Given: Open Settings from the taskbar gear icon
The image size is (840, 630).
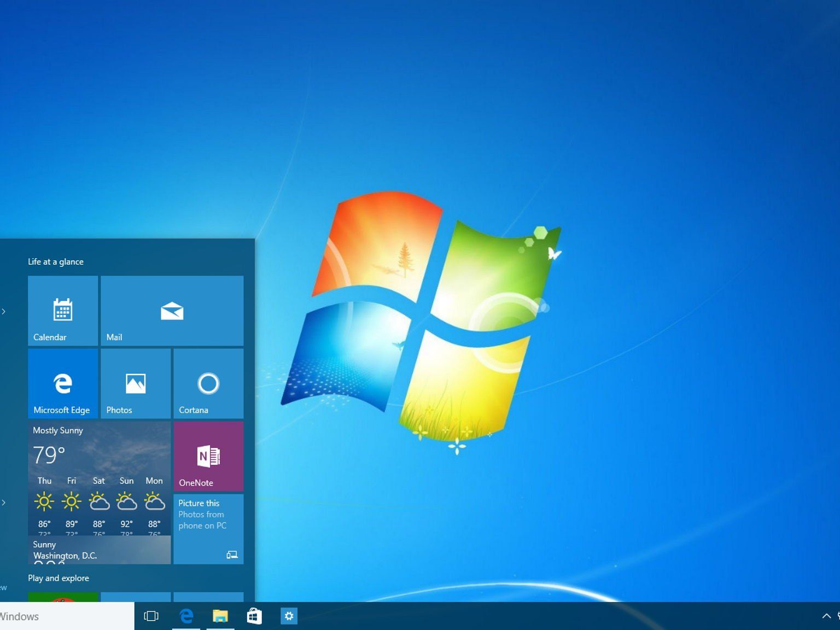Looking at the screenshot, I should (289, 616).
